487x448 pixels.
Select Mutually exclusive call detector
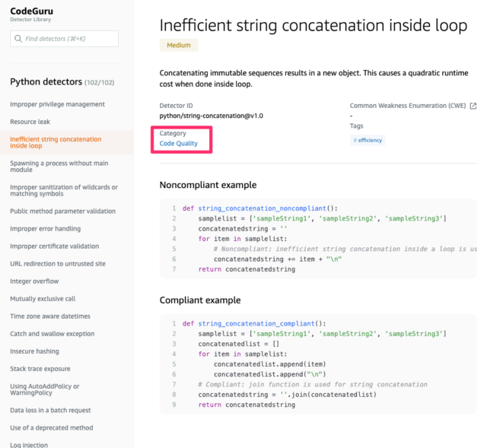(x=43, y=299)
